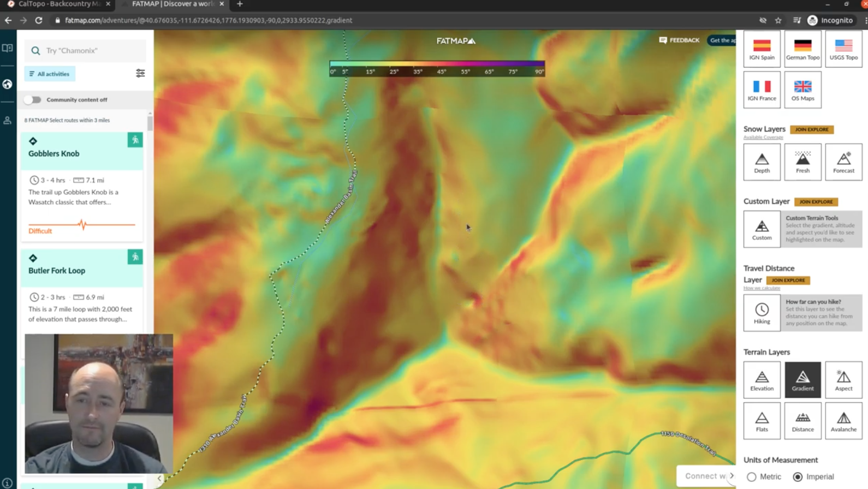This screenshot has width=868, height=489.
Task: Open the Available Coverage link
Action: point(763,138)
